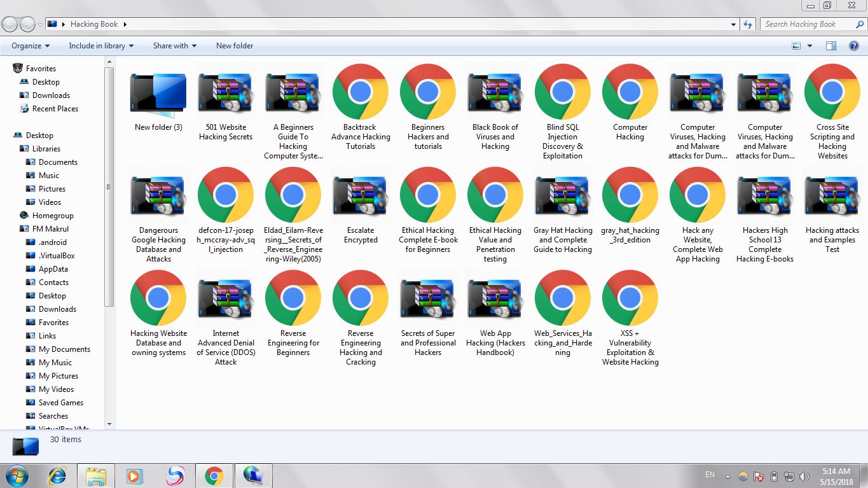Refresh the Hacking Book folder view

748,24
